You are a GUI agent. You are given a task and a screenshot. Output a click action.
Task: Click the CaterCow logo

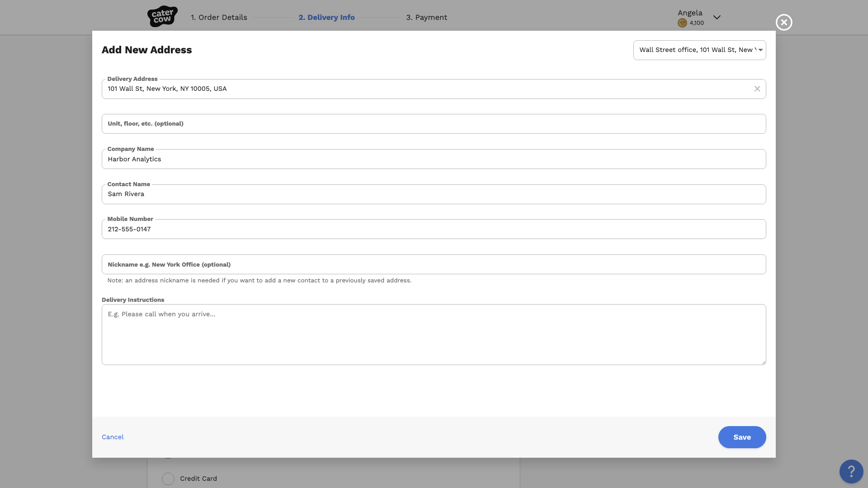tap(162, 17)
